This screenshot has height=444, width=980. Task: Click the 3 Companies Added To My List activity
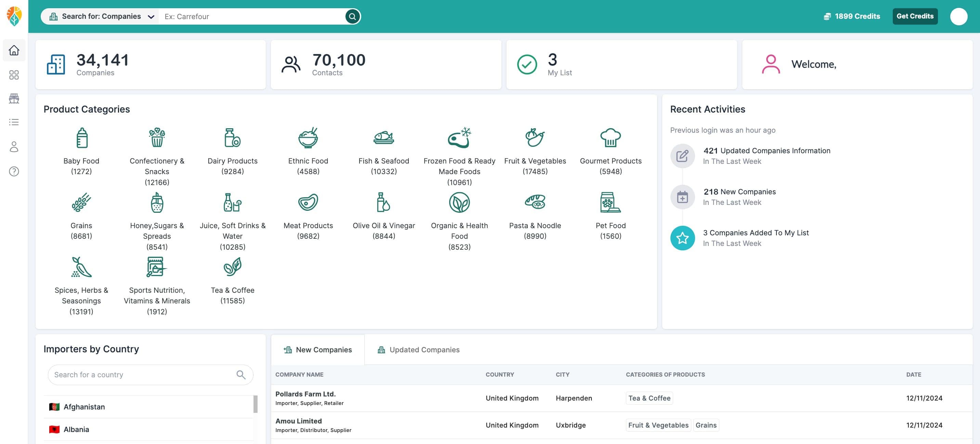tap(756, 233)
